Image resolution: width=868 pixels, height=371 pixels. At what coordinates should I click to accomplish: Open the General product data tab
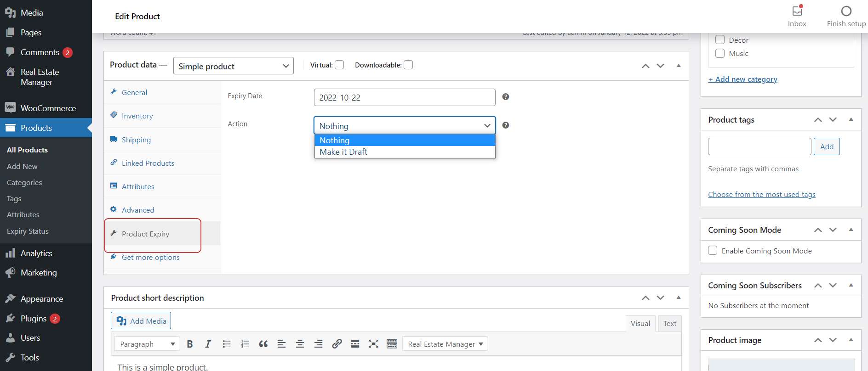[162, 92]
